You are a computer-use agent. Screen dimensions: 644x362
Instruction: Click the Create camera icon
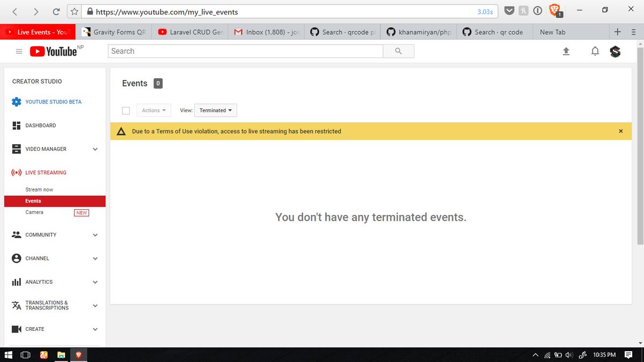click(x=16, y=329)
